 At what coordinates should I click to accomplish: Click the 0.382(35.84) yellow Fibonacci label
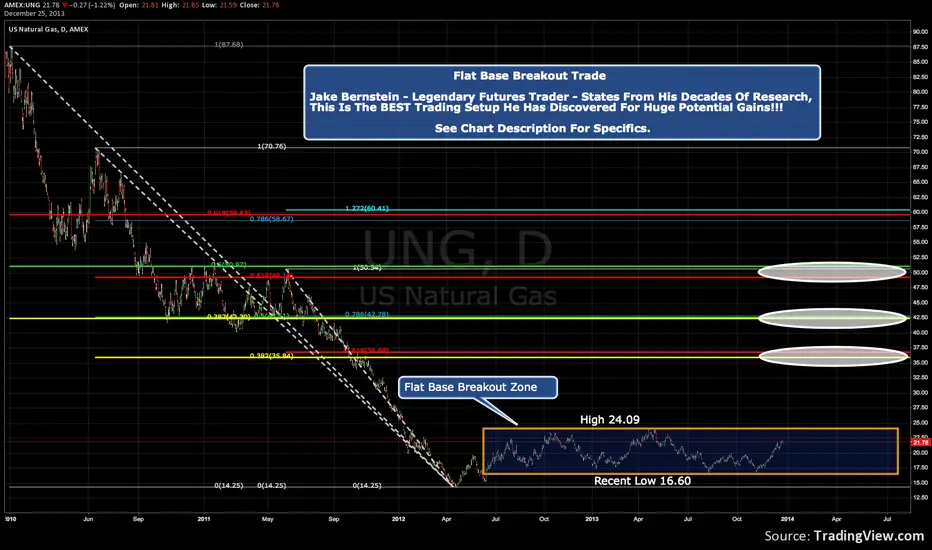point(271,356)
